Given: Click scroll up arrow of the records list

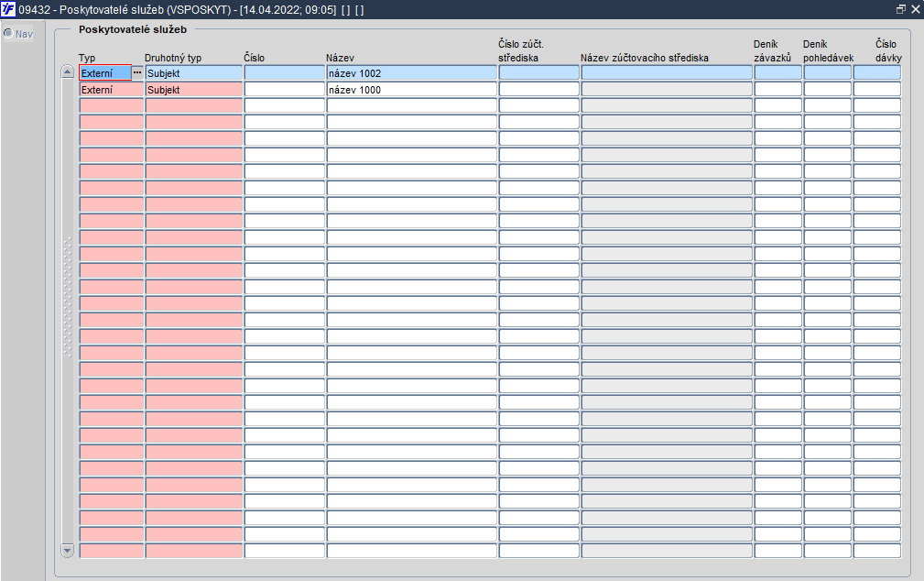Looking at the screenshot, I should (x=67, y=72).
